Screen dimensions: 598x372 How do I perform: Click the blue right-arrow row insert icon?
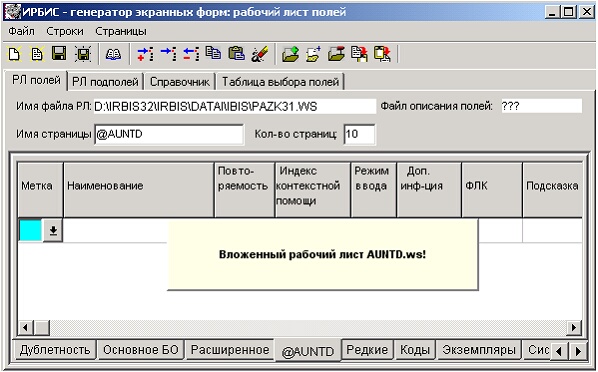pyautogui.click(x=168, y=54)
